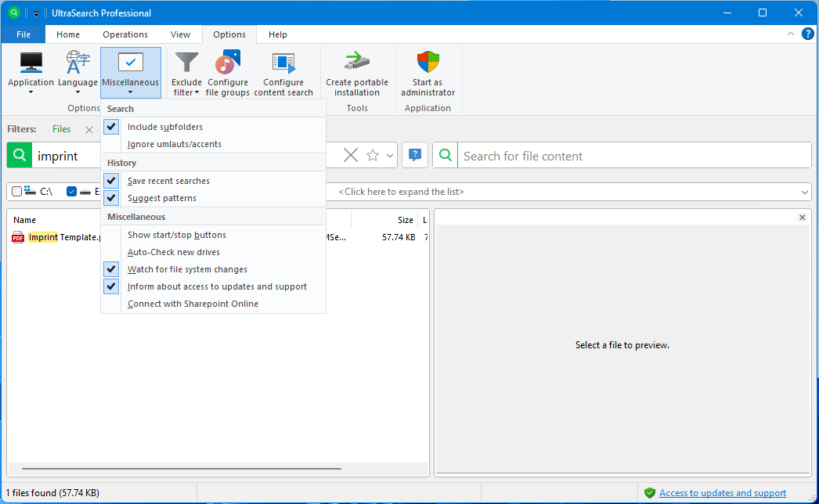819x504 pixels.
Task: Click the Application monitor icon
Action: pos(31,63)
